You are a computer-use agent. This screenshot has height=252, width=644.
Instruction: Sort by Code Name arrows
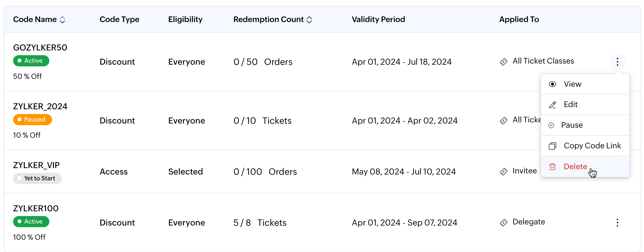click(62, 20)
